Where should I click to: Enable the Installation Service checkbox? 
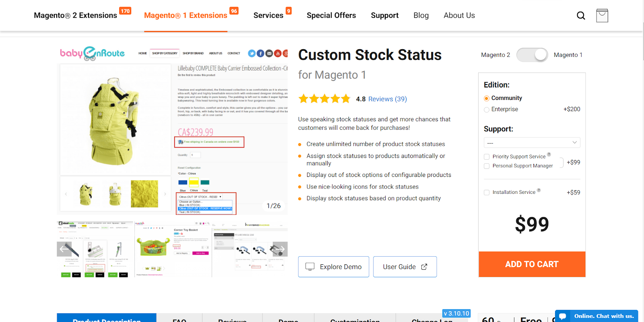click(x=487, y=193)
